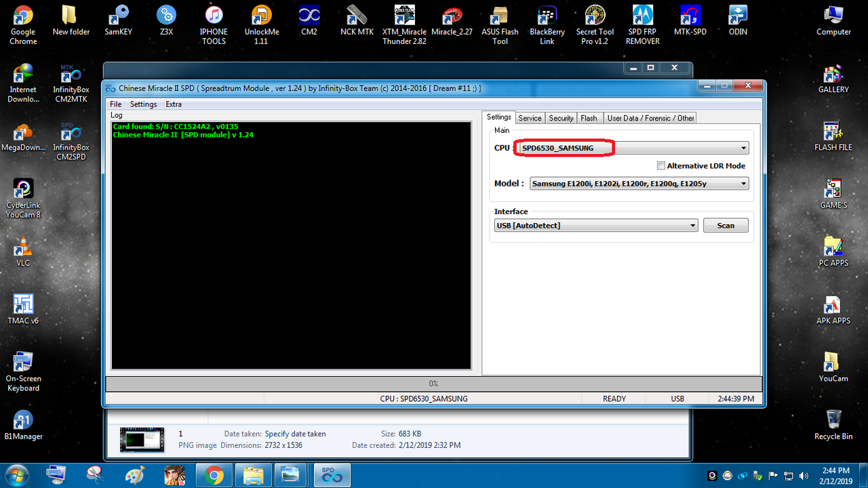Open XTM_Miracle Thunder 2.82 shortcut

tap(405, 25)
